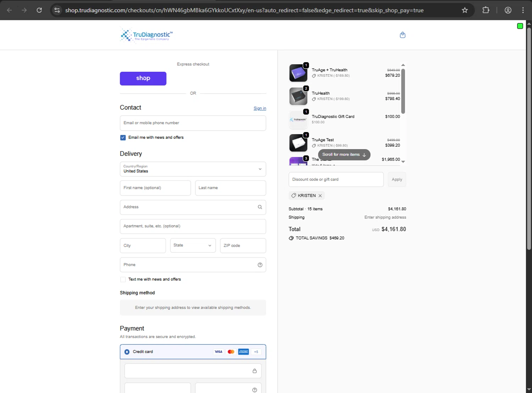Click the browser address bar URL

244,10
